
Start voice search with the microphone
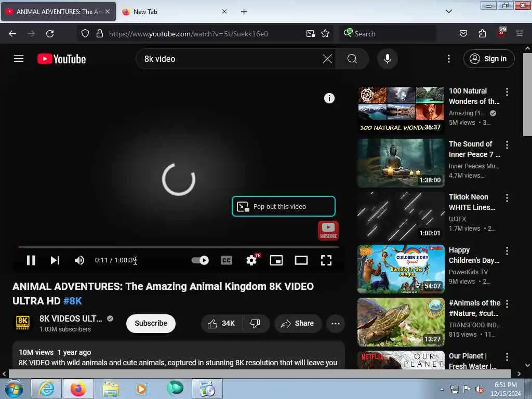tap(387, 59)
